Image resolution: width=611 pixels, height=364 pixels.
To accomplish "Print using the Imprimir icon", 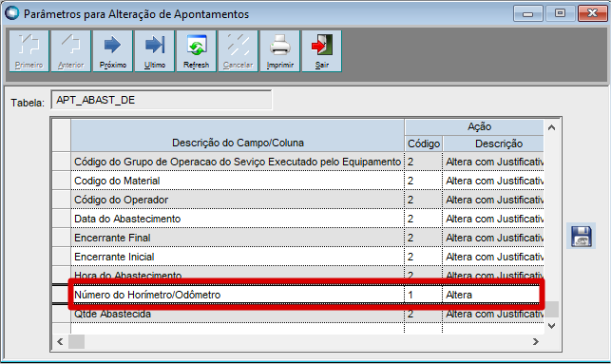I will pos(279,51).
